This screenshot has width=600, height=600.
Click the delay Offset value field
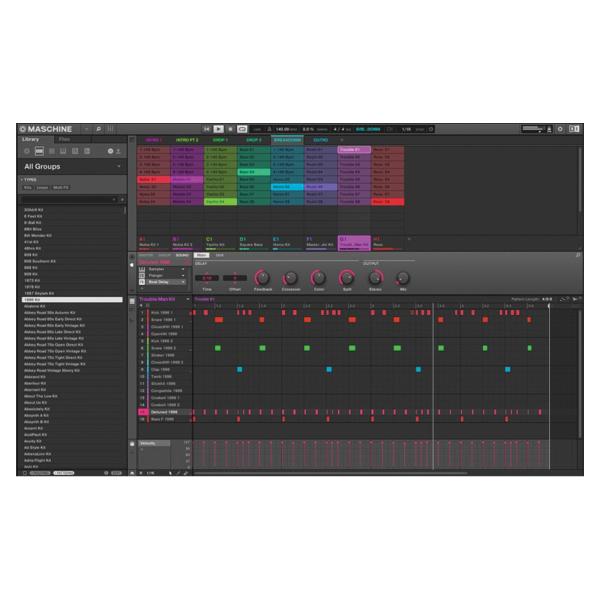(x=235, y=278)
